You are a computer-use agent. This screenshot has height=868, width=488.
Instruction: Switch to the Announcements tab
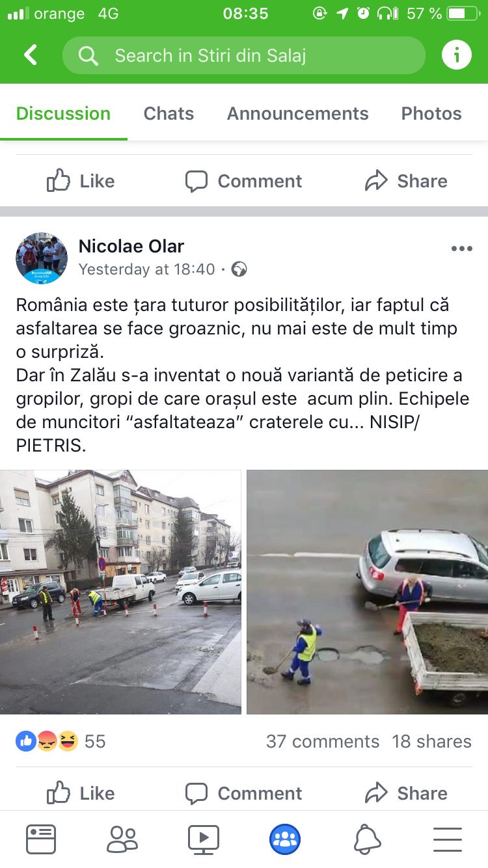click(x=297, y=113)
